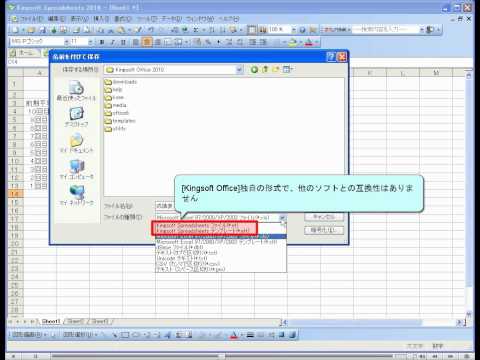Click the Save toolbar icon

click(x=43, y=30)
